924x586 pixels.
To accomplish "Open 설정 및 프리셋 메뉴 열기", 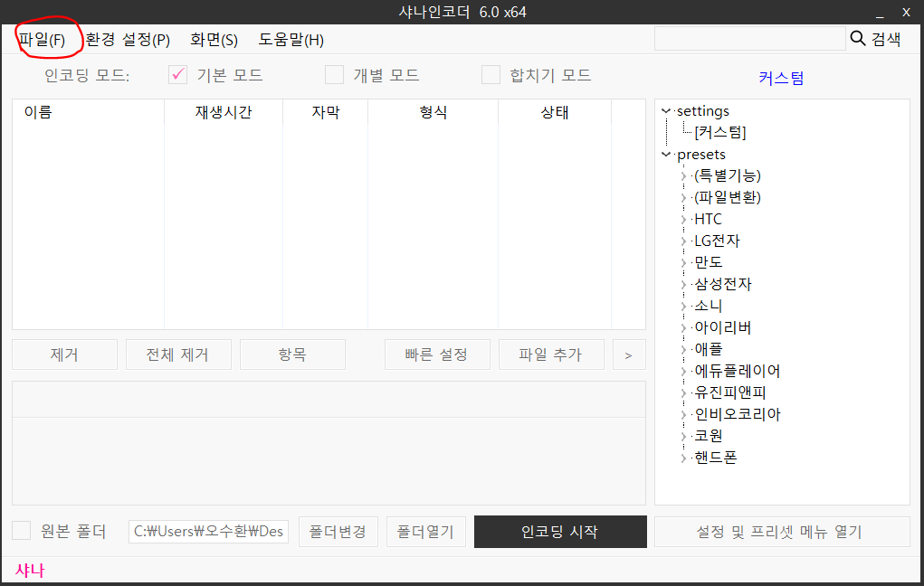I will tap(781, 531).
